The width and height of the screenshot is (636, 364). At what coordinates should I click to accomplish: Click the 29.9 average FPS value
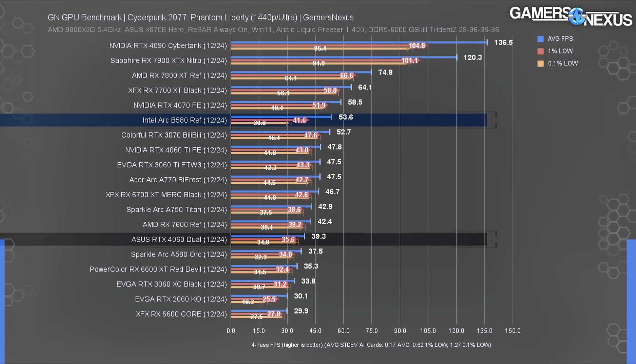click(301, 311)
